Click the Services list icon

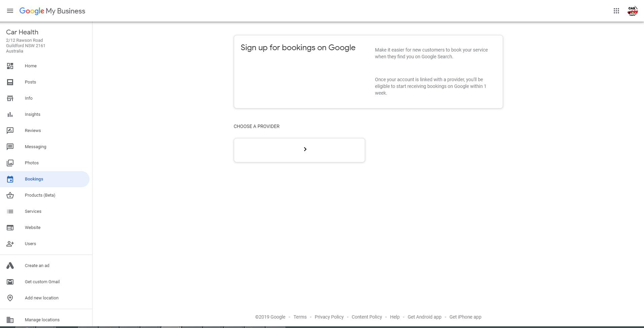pyautogui.click(x=10, y=211)
